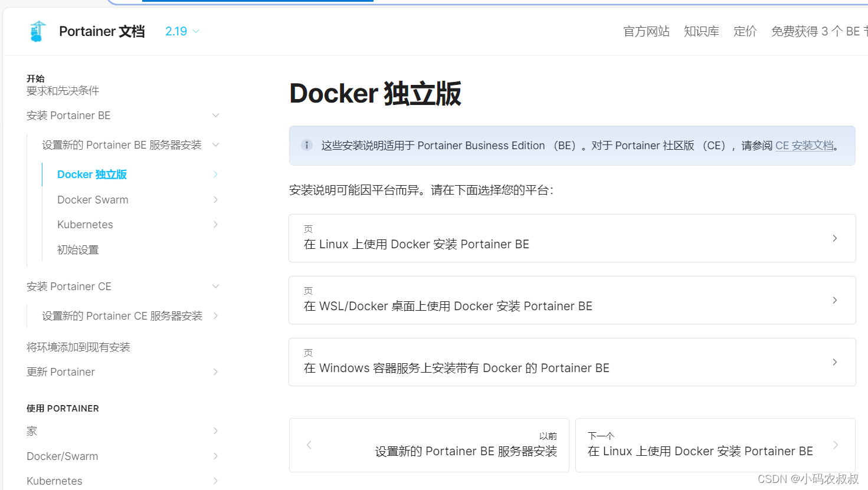The width and height of the screenshot is (868, 490).
Task: Click the info icon in the notice box
Action: tap(307, 145)
